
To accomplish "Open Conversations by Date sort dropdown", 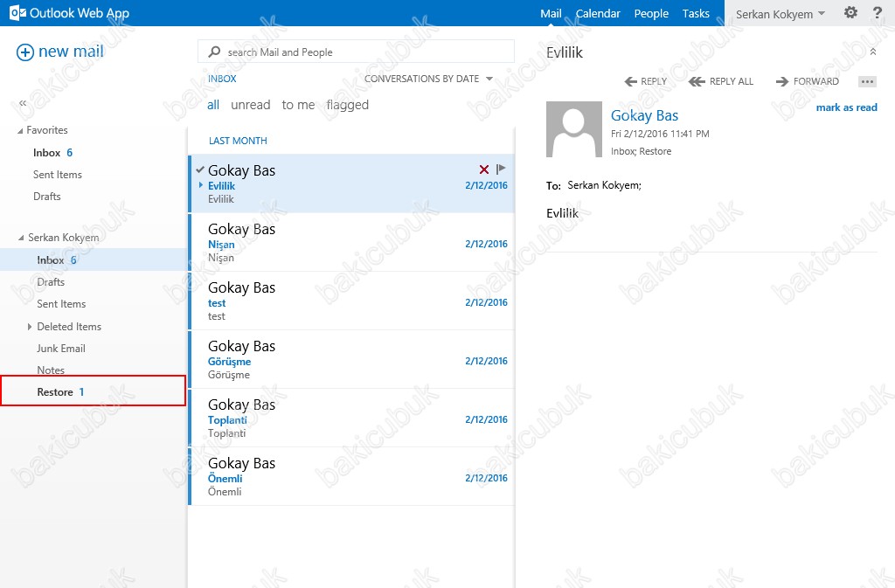I will pyautogui.click(x=428, y=79).
